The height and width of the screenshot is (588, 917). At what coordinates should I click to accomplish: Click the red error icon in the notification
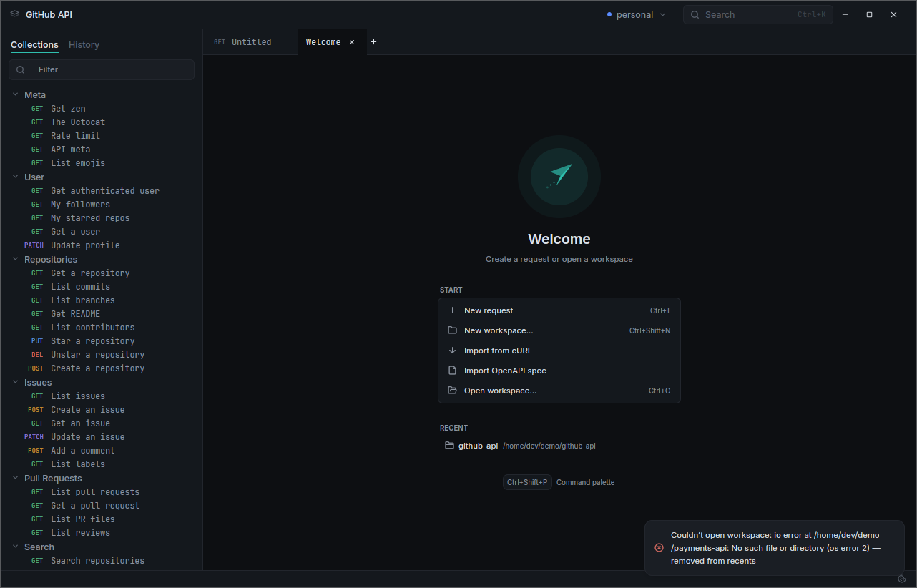pos(659,548)
